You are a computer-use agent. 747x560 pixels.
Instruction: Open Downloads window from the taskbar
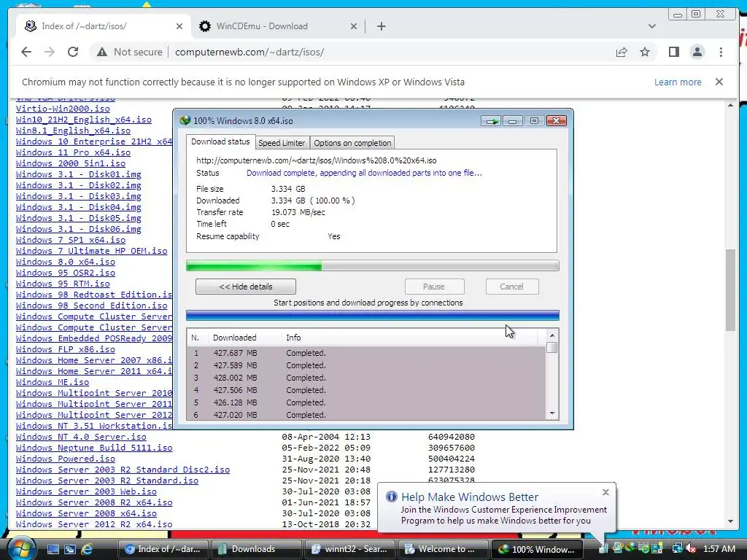tap(256, 549)
